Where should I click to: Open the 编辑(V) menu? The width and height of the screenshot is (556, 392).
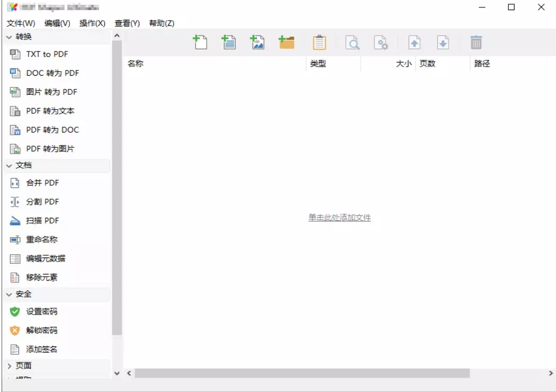point(57,23)
